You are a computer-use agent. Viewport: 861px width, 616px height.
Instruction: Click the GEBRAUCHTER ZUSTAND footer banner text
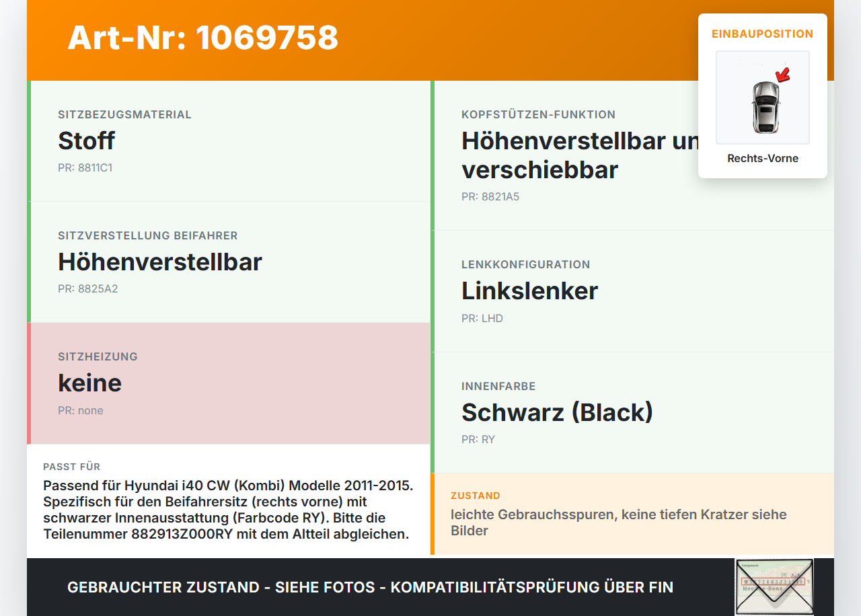(370, 587)
